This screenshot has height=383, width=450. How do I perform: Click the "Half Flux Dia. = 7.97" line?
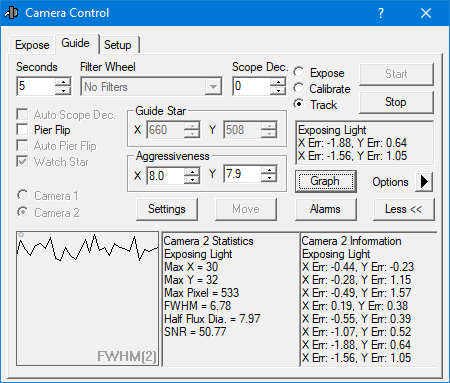(x=212, y=319)
